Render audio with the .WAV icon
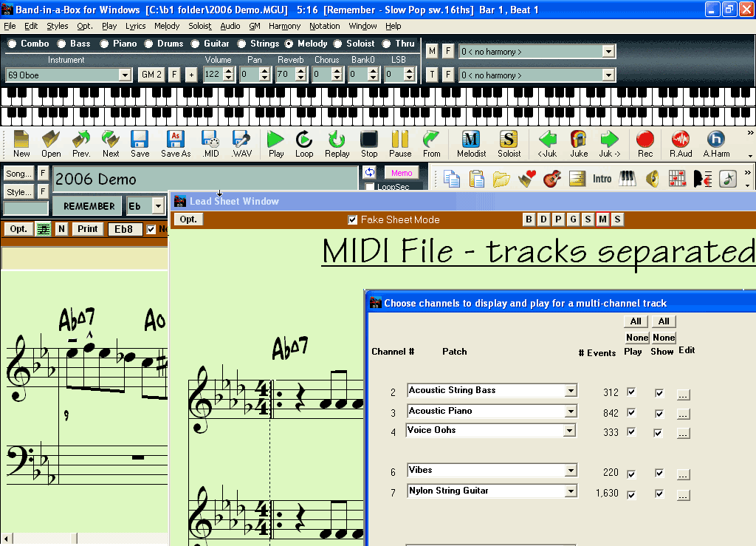 [x=241, y=144]
